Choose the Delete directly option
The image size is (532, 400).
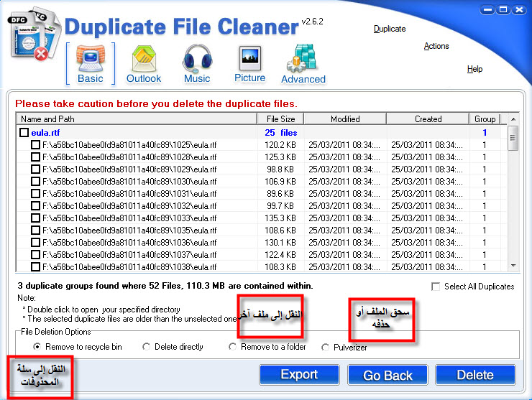pyautogui.click(x=147, y=347)
